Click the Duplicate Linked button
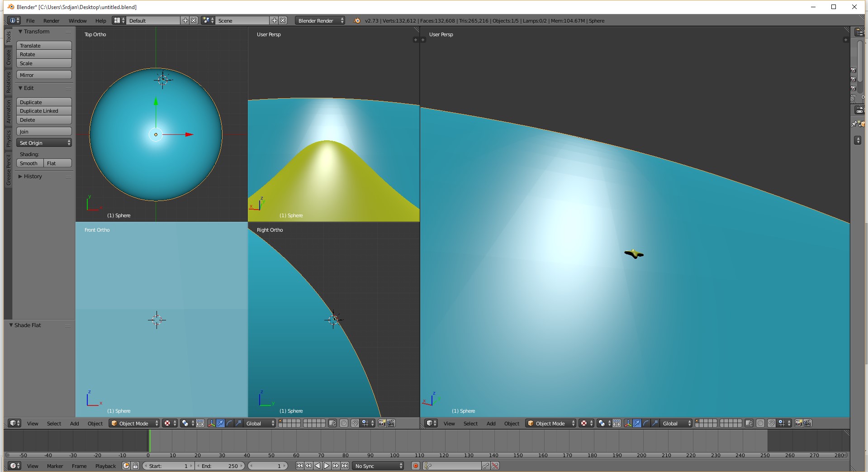This screenshot has height=472, width=868. click(44, 111)
